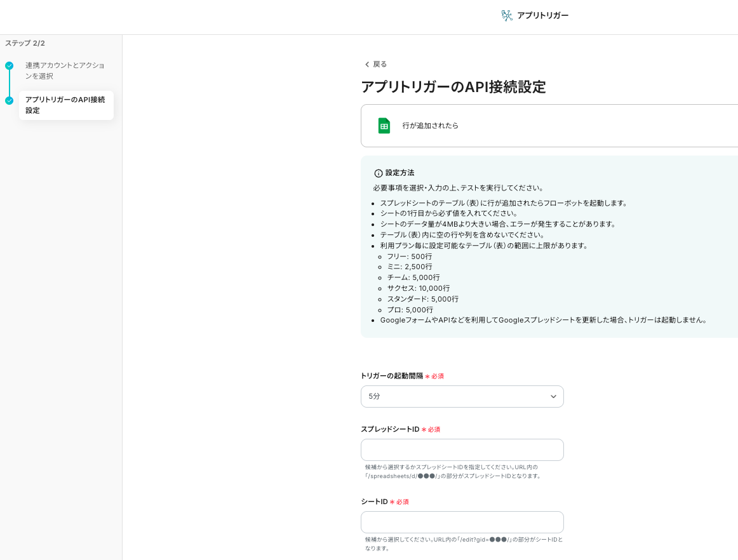Select the アプリトリガーのAPI接続設定 sidebar step

pos(65,105)
